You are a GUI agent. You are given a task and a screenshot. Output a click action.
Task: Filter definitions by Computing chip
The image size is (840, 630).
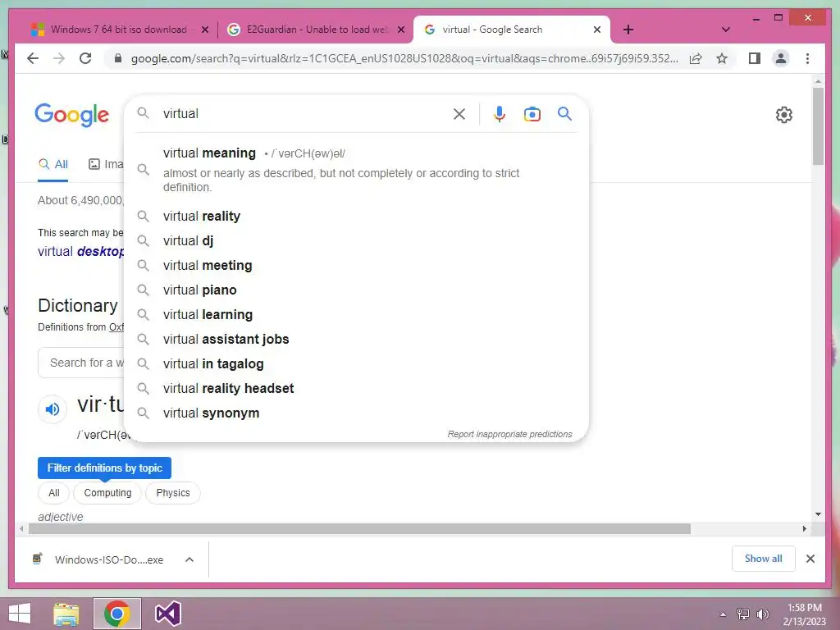(107, 493)
